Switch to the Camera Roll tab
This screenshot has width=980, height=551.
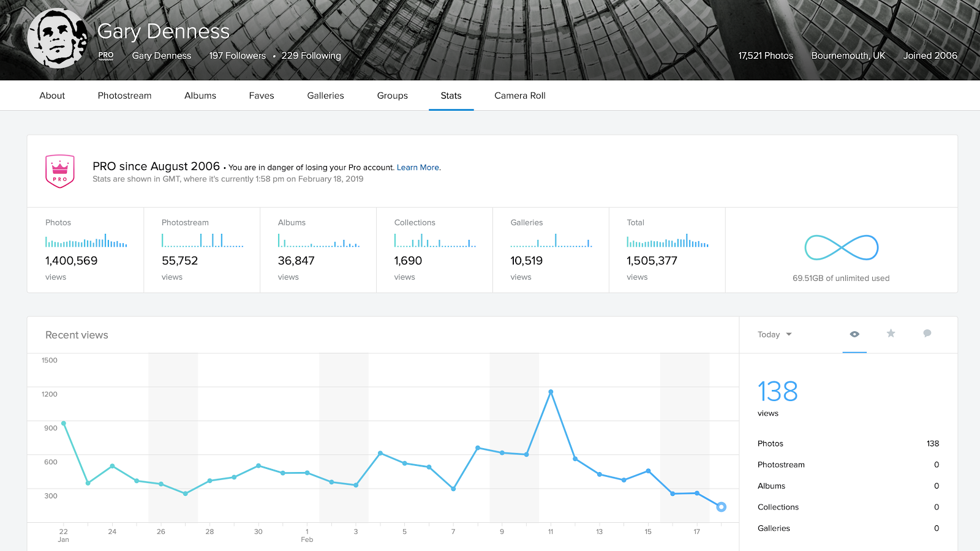click(x=519, y=96)
